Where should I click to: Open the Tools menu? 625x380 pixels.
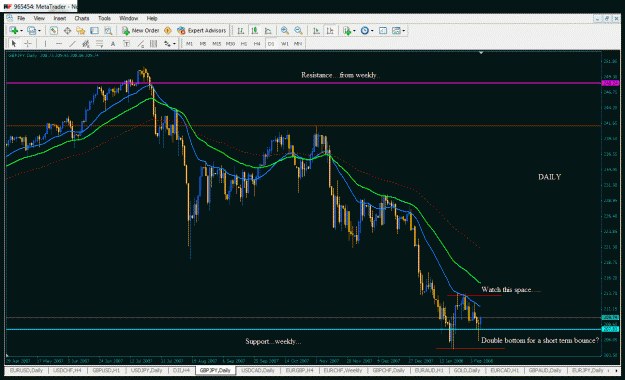tap(104, 18)
